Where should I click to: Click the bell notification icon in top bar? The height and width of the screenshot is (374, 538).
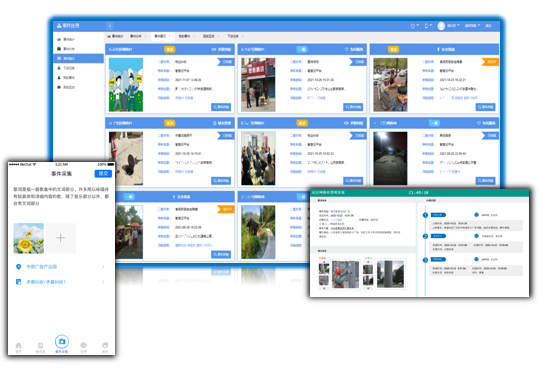coord(413,26)
